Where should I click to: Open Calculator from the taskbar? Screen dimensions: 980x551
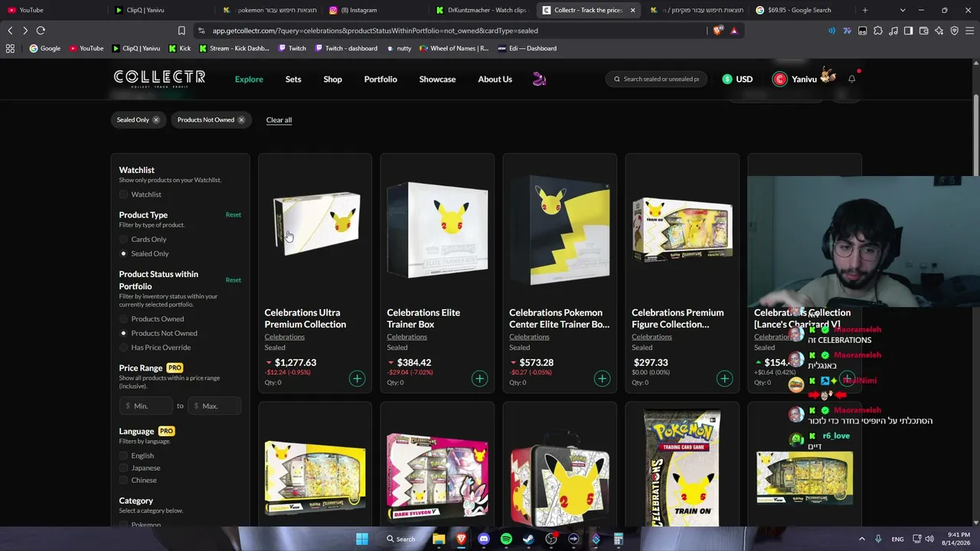[619, 539]
